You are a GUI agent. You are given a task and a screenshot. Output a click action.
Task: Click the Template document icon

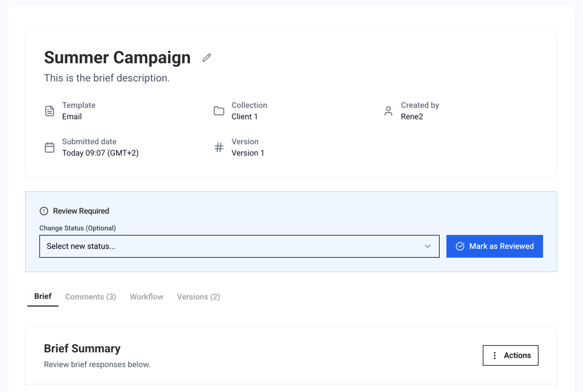tap(49, 111)
